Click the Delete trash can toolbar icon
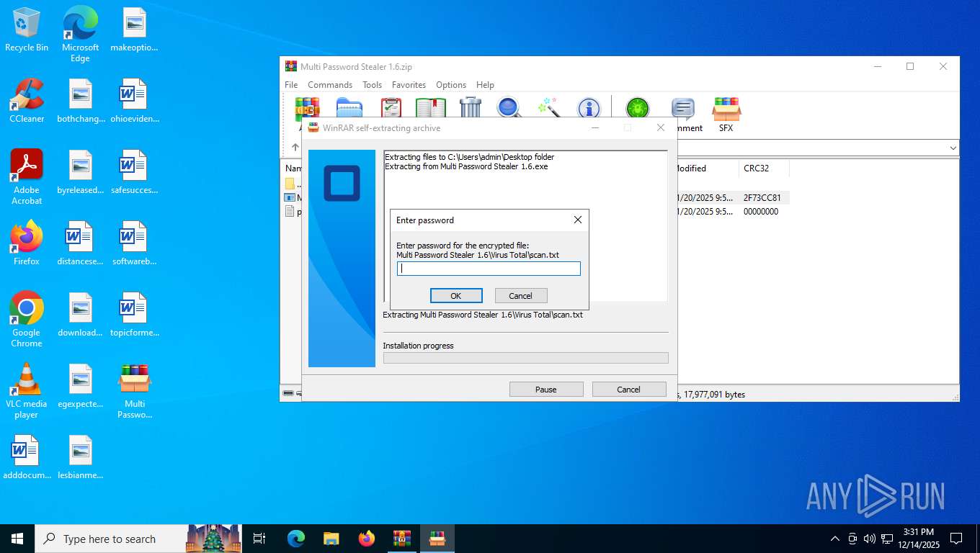This screenshot has height=553, width=980. pyautogui.click(x=470, y=108)
